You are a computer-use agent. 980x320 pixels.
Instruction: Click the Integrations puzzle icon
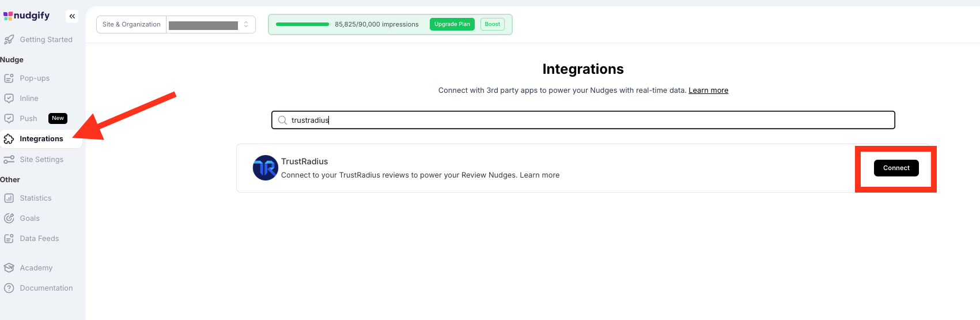coord(9,139)
